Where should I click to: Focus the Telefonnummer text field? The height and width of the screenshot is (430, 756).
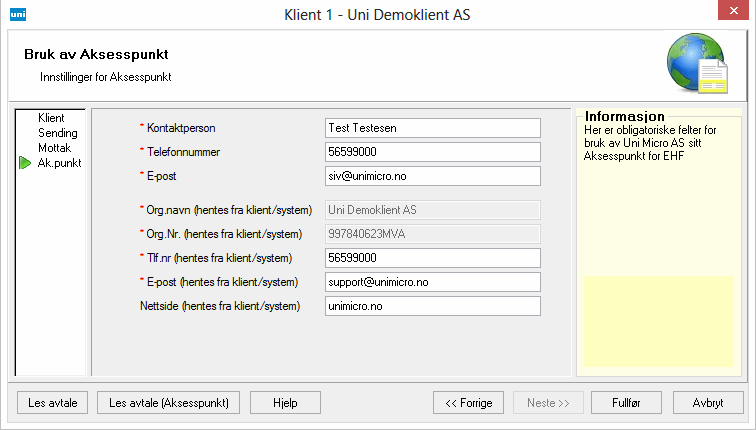(432, 152)
